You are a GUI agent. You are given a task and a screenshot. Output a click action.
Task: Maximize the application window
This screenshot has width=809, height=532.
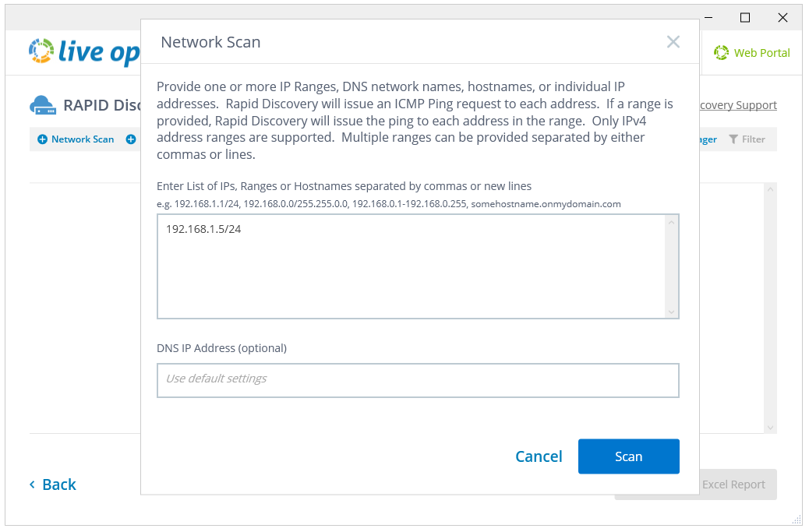click(744, 17)
